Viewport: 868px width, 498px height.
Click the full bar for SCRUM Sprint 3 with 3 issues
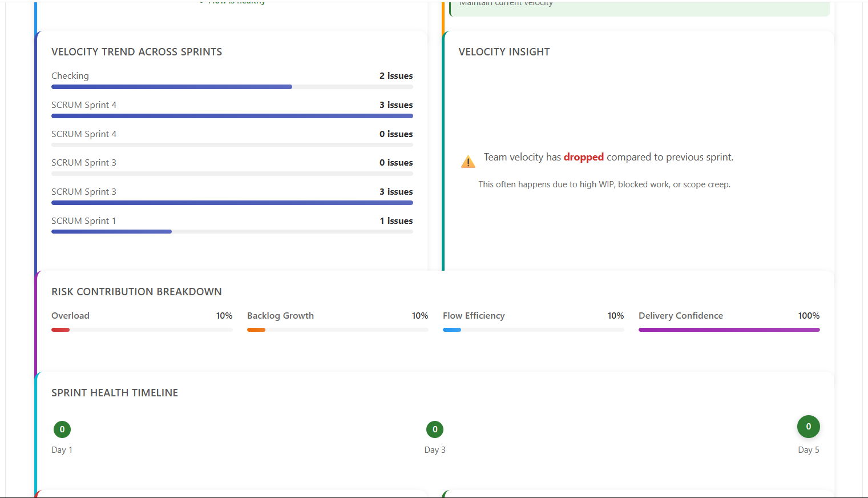tap(232, 203)
